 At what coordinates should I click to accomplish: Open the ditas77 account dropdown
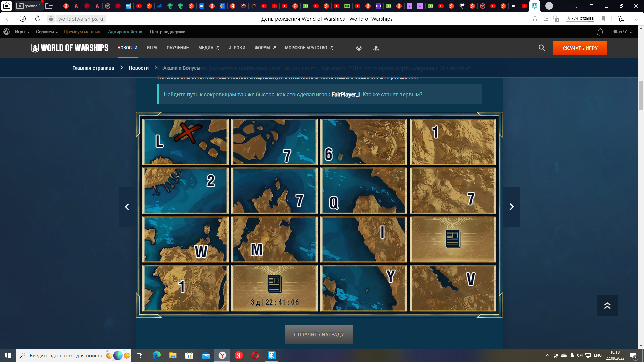pyautogui.click(x=622, y=32)
